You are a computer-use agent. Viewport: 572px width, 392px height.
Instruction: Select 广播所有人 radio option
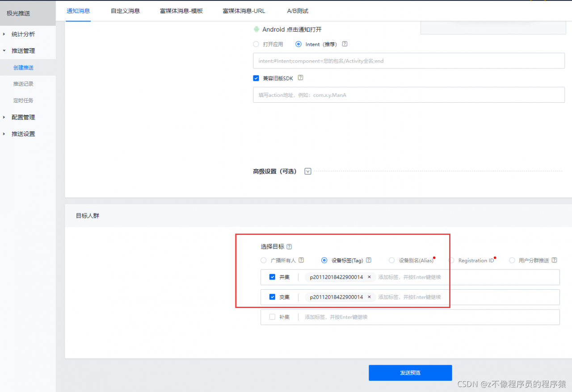pos(263,260)
